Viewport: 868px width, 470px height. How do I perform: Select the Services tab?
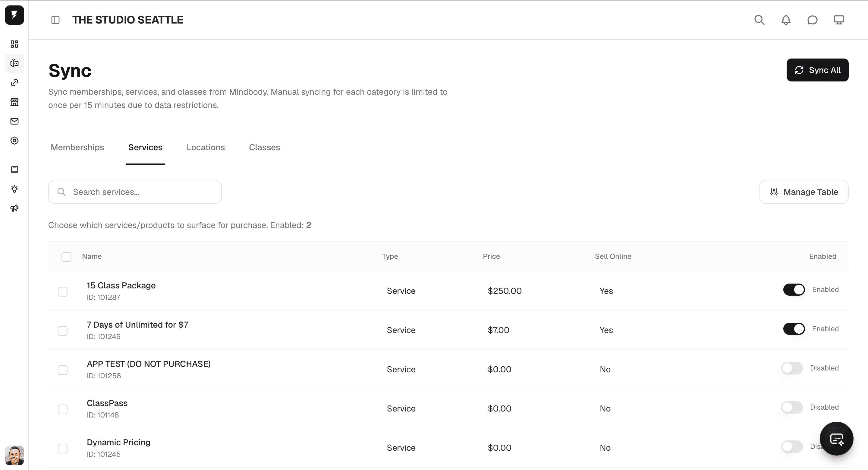[x=145, y=147]
